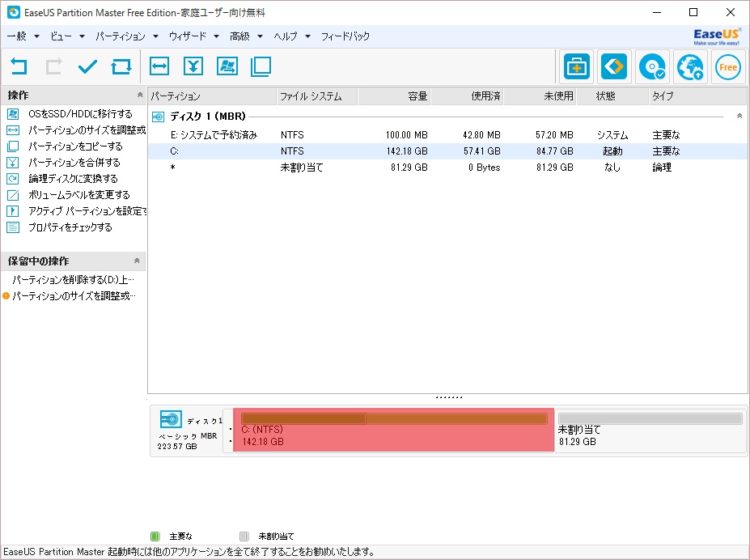Select the C: partition row

click(447, 151)
